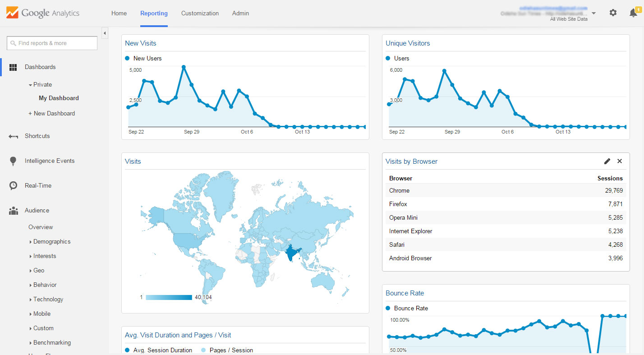The height and width of the screenshot is (355, 644).
Task: Open Audience Overview report
Action: pos(41,227)
